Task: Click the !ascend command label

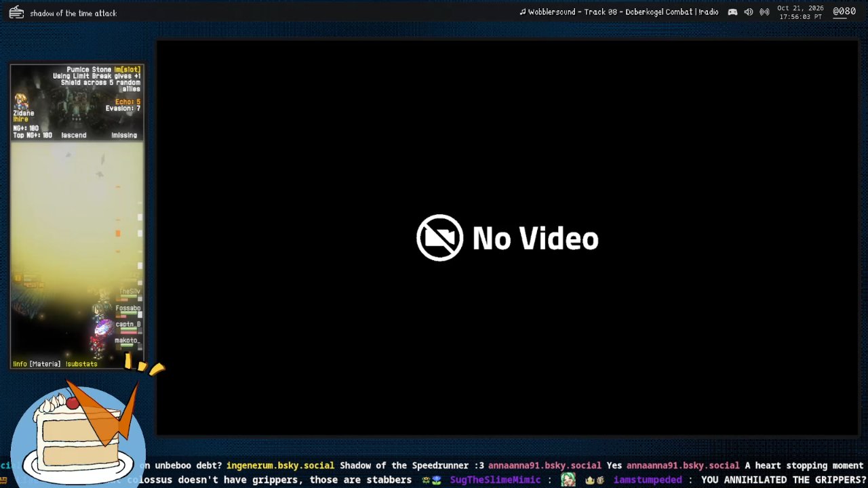Action: pyautogui.click(x=74, y=136)
